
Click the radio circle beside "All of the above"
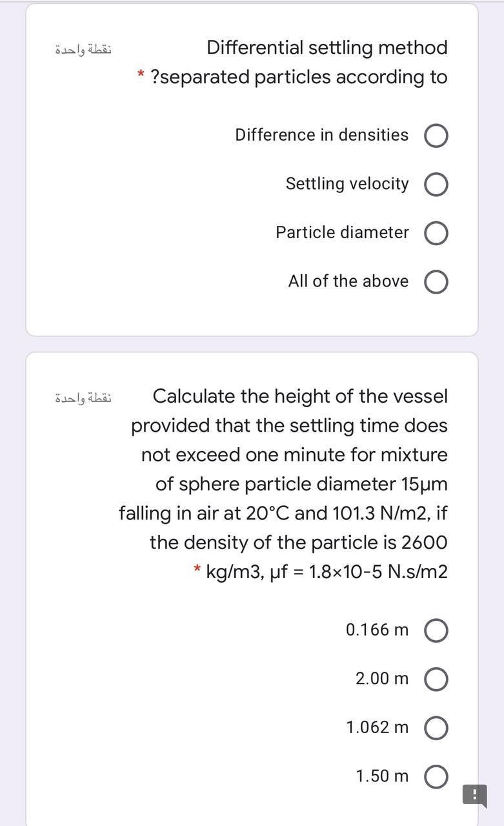436,281
